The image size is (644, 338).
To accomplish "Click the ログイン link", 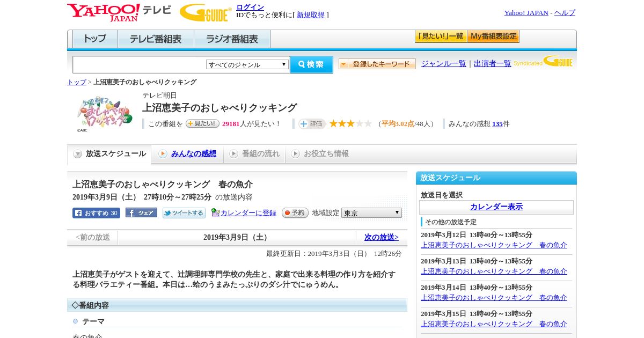I will click(250, 7).
